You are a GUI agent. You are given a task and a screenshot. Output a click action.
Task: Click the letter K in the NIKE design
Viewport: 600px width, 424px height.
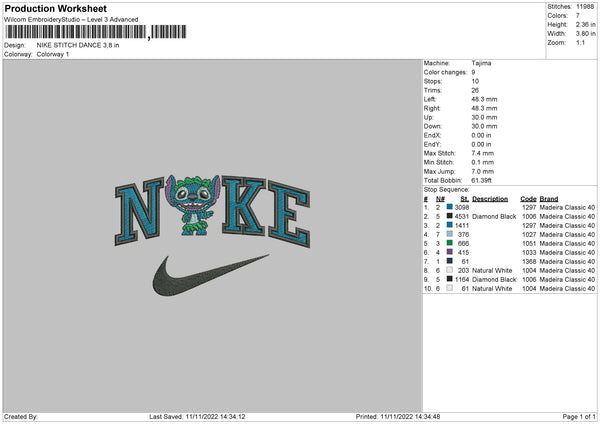click(x=244, y=205)
